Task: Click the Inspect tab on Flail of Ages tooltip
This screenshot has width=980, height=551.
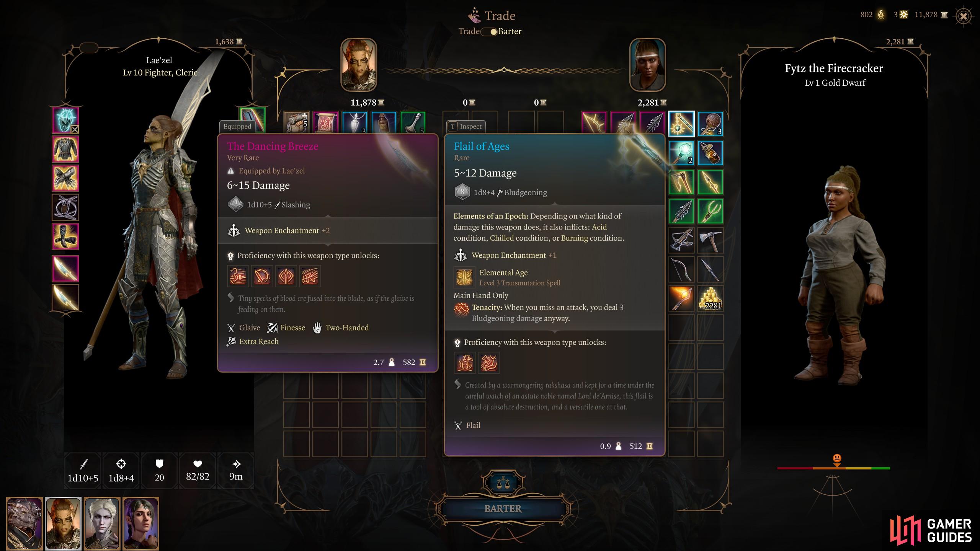Action: coord(465,127)
